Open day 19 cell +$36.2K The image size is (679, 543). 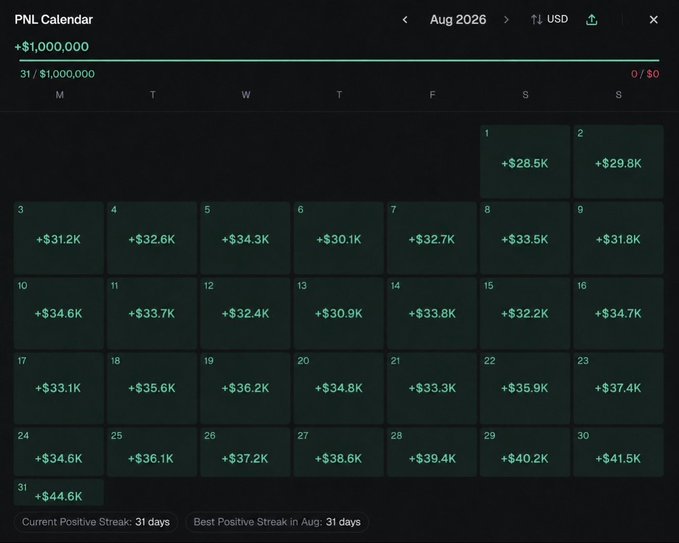(x=245, y=388)
